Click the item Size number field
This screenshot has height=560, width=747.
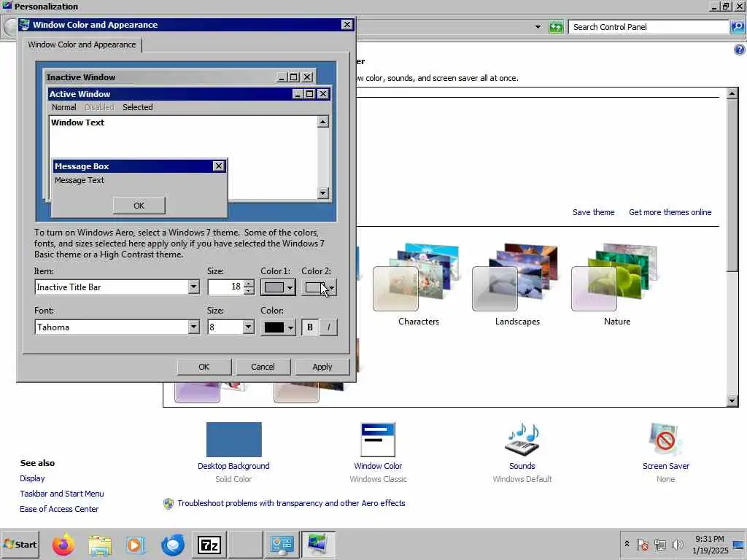click(x=226, y=287)
